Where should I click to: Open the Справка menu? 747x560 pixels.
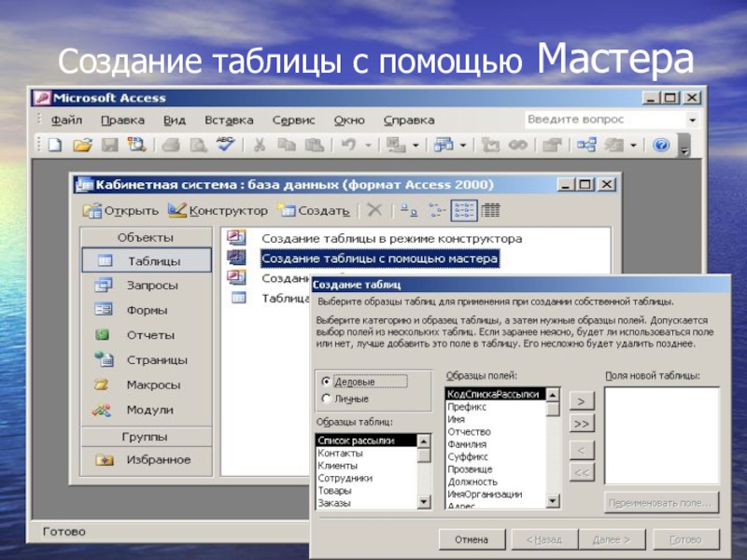click(x=409, y=120)
